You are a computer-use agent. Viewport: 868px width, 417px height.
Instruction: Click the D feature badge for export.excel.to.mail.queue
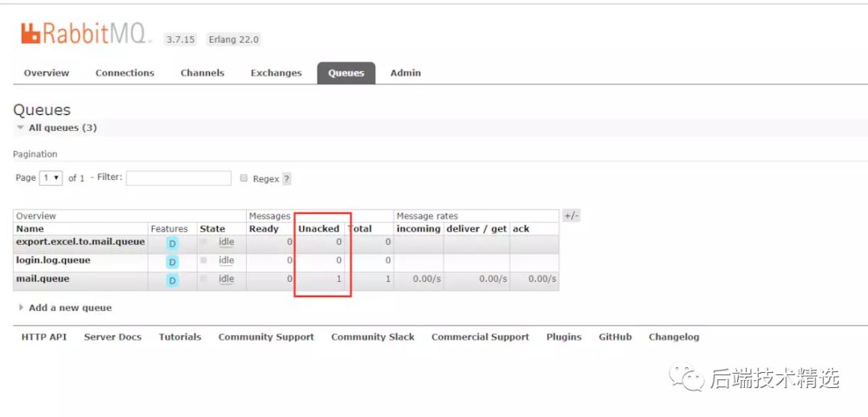(x=172, y=243)
